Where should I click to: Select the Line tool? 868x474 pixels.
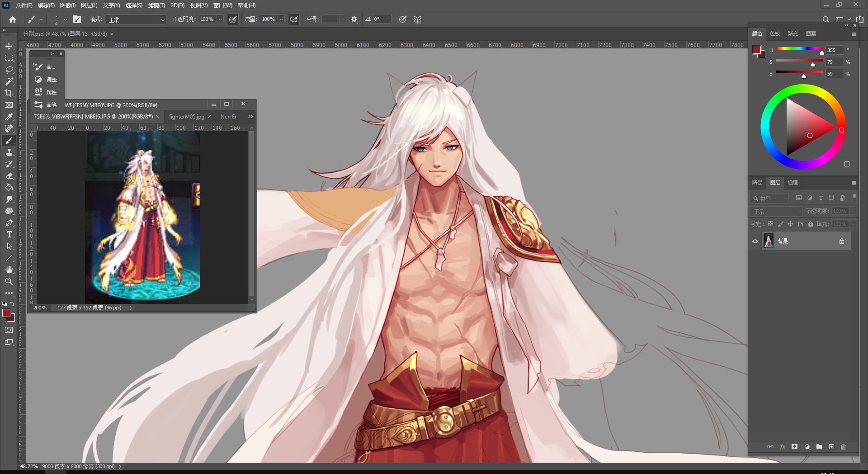[x=9, y=258]
